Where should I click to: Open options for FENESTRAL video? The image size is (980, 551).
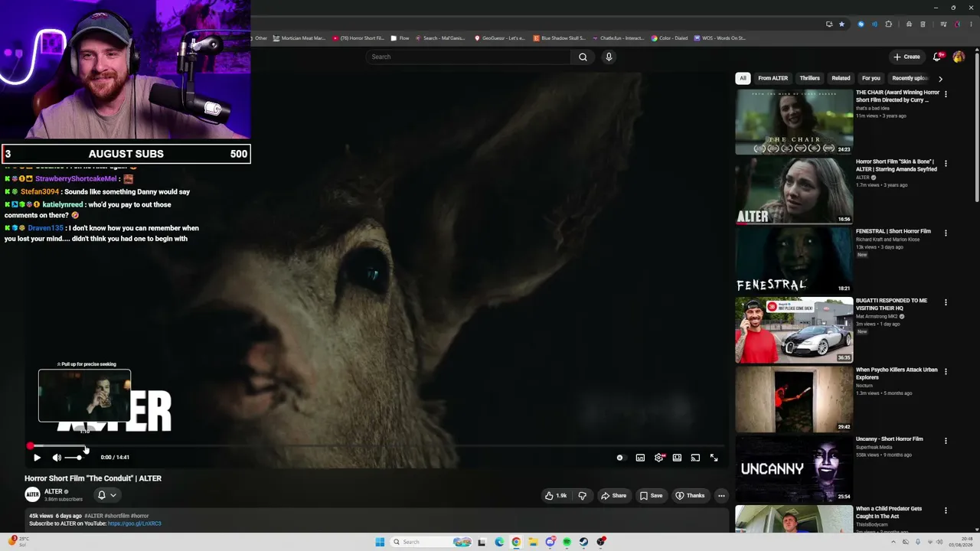click(x=946, y=233)
